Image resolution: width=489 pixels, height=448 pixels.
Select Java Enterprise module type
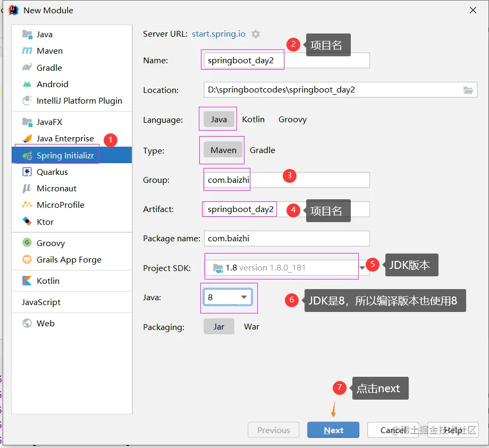pos(72,138)
